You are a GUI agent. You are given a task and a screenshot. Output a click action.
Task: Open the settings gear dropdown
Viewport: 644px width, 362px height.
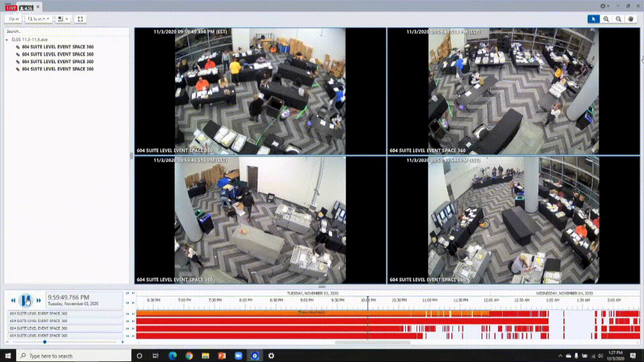(x=605, y=6)
